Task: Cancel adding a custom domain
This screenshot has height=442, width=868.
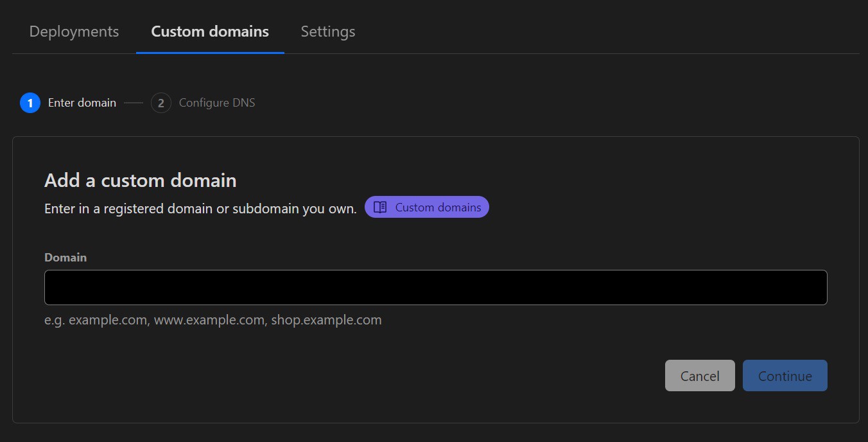Action: [x=700, y=375]
